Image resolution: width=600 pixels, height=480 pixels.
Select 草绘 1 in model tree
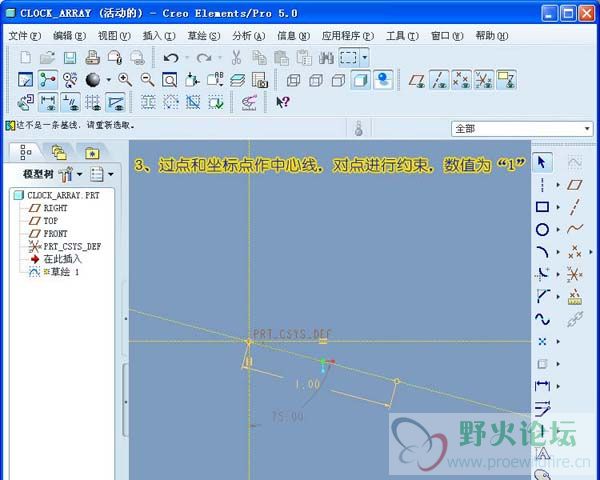coord(61,272)
